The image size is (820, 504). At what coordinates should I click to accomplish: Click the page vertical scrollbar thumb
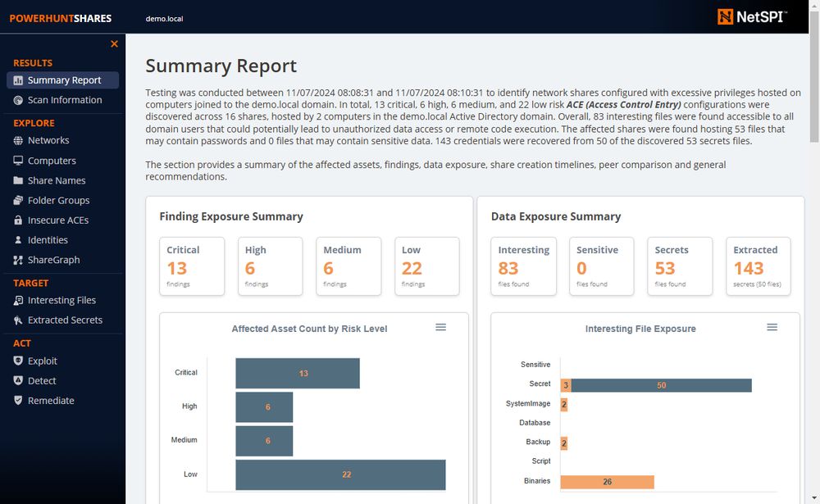(814, 76)
